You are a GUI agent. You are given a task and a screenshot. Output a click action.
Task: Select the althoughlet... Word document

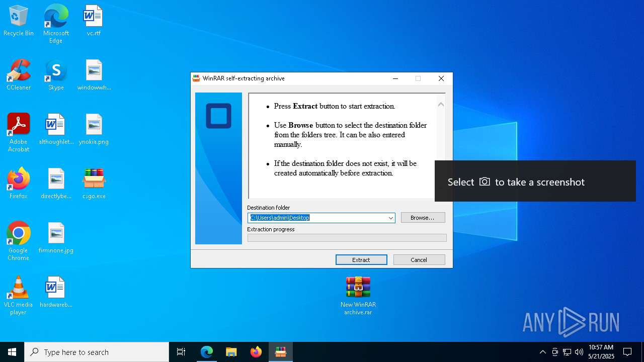56,129
